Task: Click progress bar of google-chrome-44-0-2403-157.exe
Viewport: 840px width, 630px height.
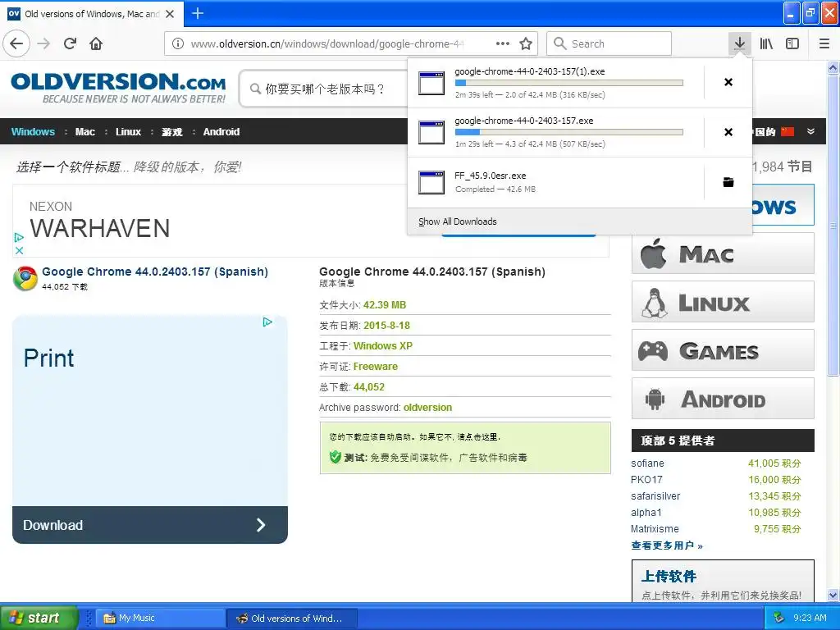Action: click(569, 132)
